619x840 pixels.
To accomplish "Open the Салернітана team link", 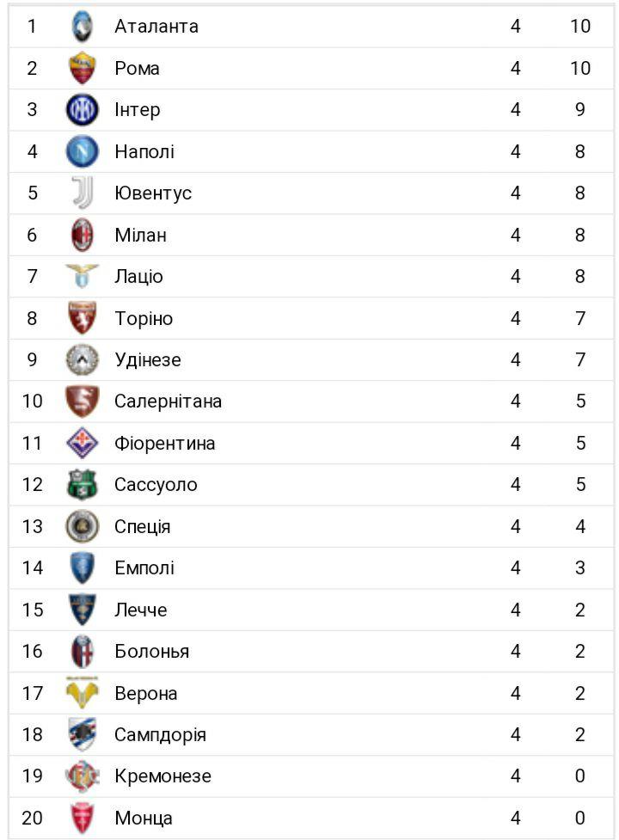I will tap(168, 402).
